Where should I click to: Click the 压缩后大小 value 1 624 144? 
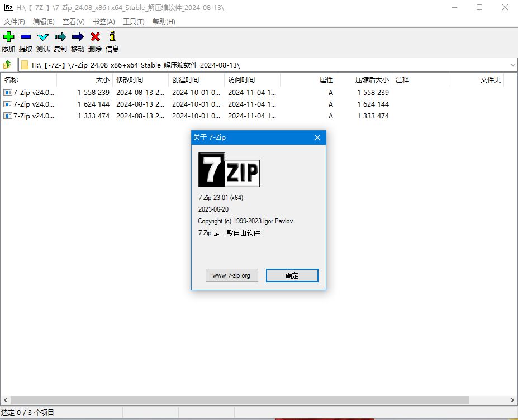[x=373, y=104]
